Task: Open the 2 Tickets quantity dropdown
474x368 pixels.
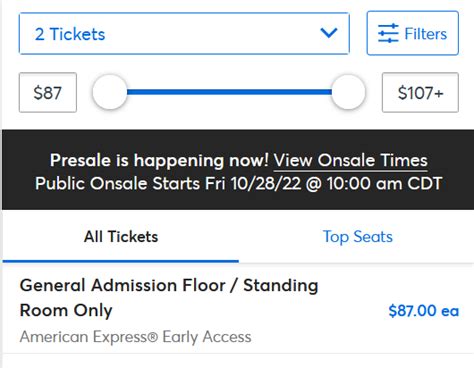Action: (184, 33)
